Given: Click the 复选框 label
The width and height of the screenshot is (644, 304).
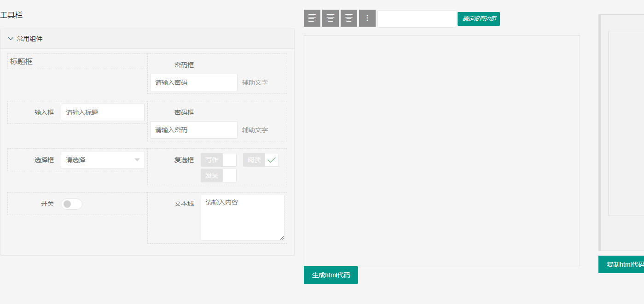Looking at the screenshot, I should pyautogui.click(x=184, y=160).
